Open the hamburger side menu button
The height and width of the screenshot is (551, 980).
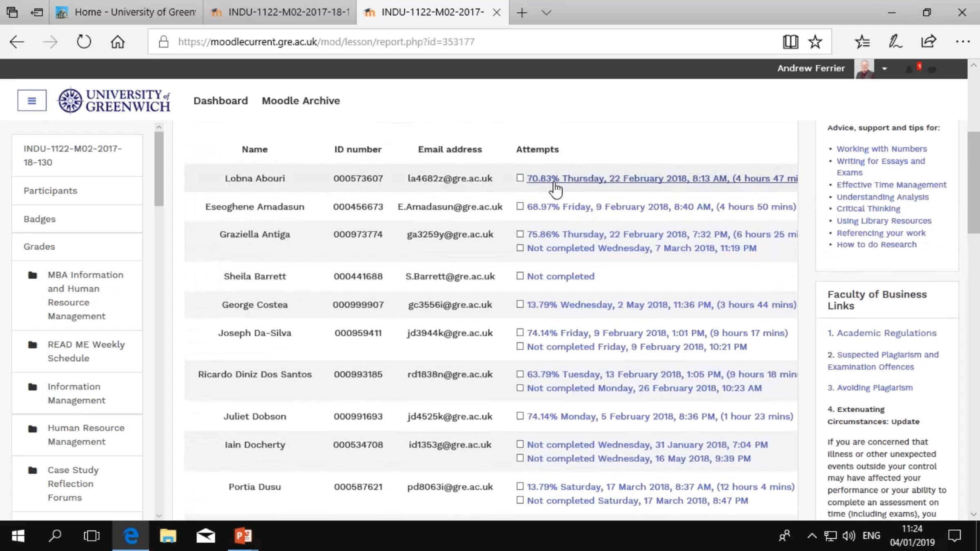(31, 100)
